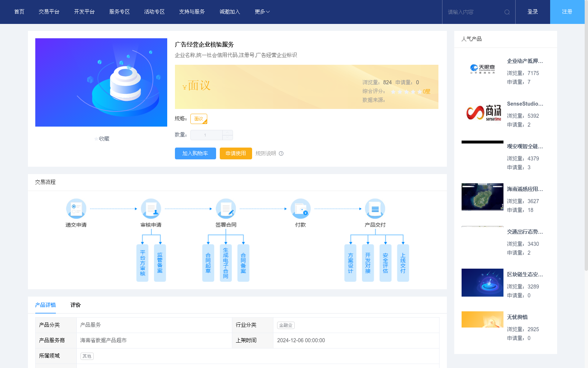Open the 交易平台 menu item

point(49,12)
